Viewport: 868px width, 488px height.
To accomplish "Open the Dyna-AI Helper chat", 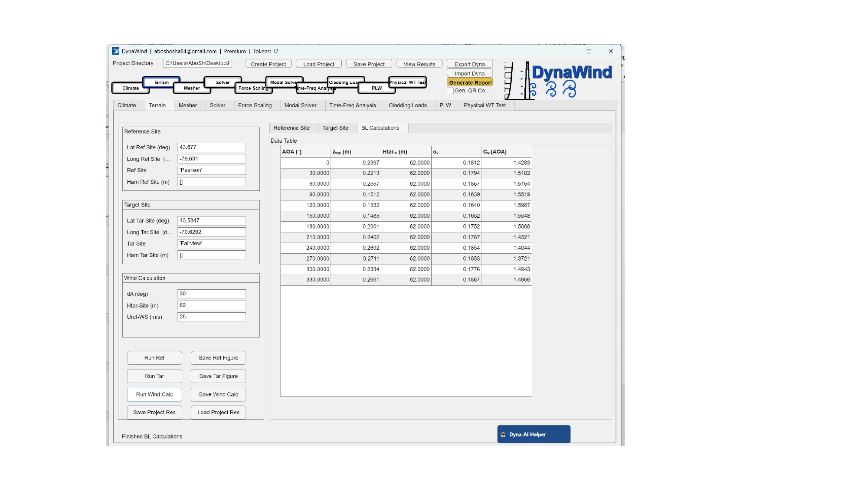I will [534, 434].
